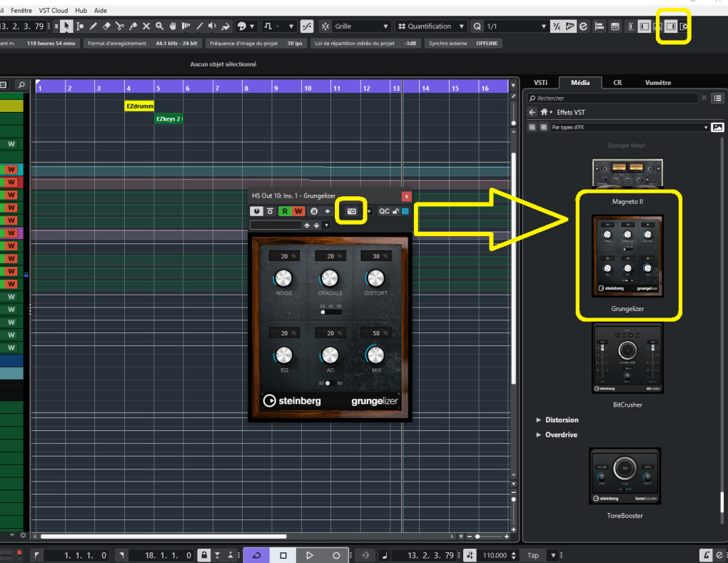Viewport: 728px width, 563px height.
Task: Toggle the Cycle loop button
Action: pos(256,555)
